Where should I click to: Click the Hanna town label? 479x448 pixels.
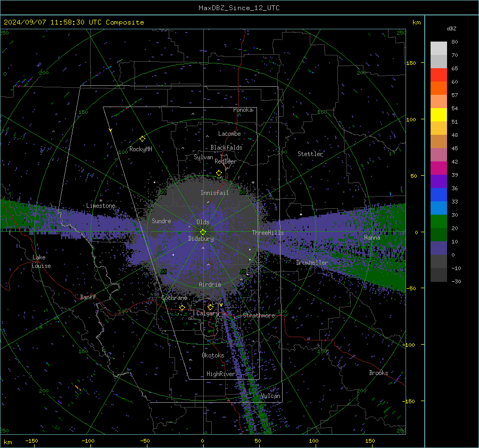pos(372,237)
